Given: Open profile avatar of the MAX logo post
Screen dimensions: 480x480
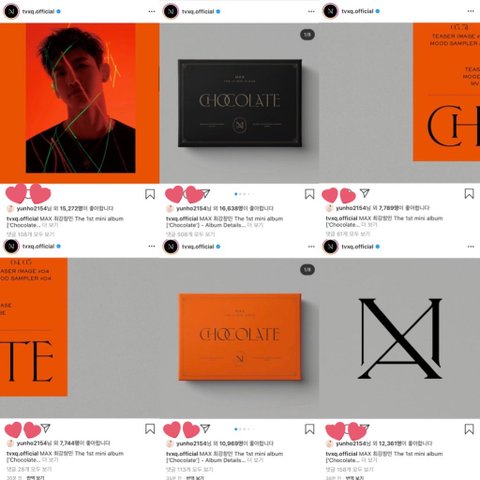Looking at the screenshot, I should 330,246.
